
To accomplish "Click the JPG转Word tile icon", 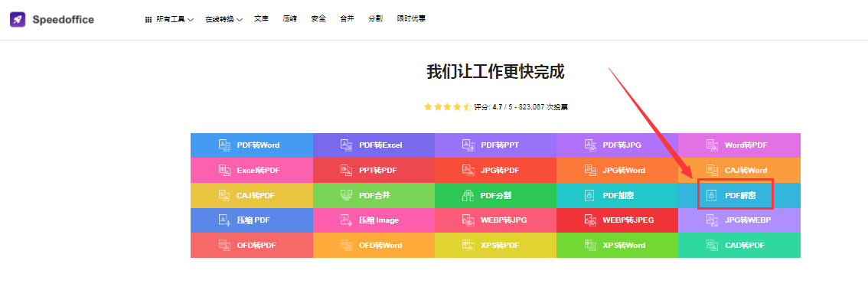I will tap(590, 170).
